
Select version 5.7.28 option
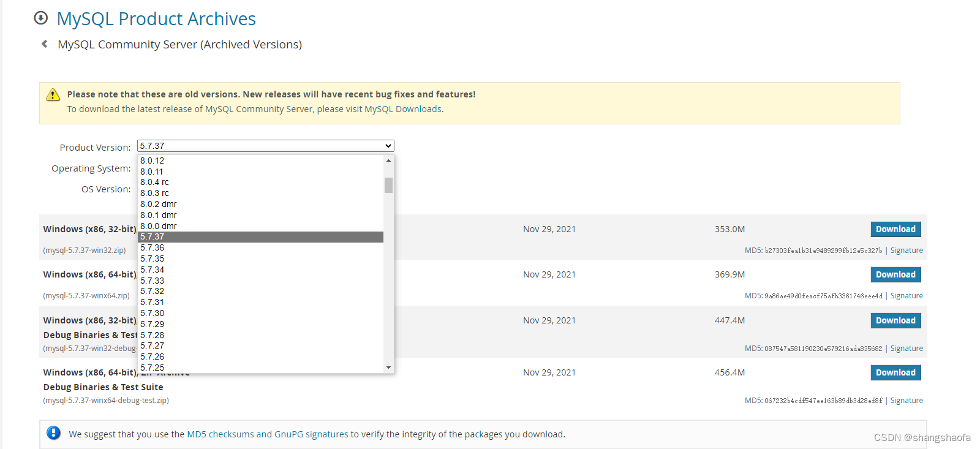point(261,335)
